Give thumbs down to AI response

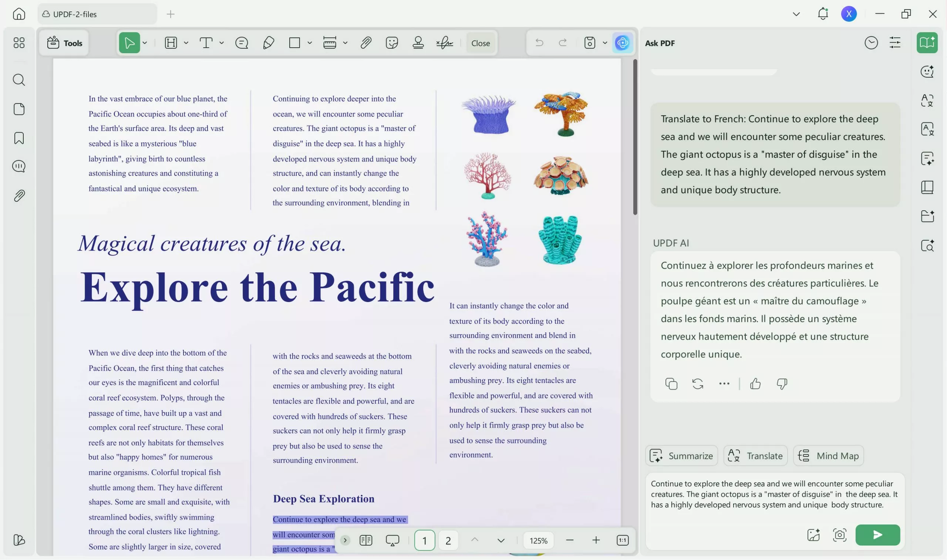click(782, 384)
